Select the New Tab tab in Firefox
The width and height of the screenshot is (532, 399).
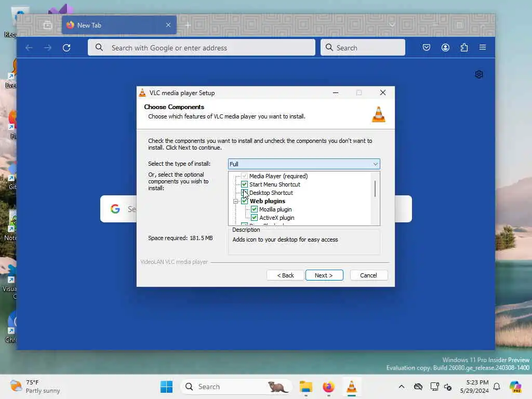click(x=119, y=25)
